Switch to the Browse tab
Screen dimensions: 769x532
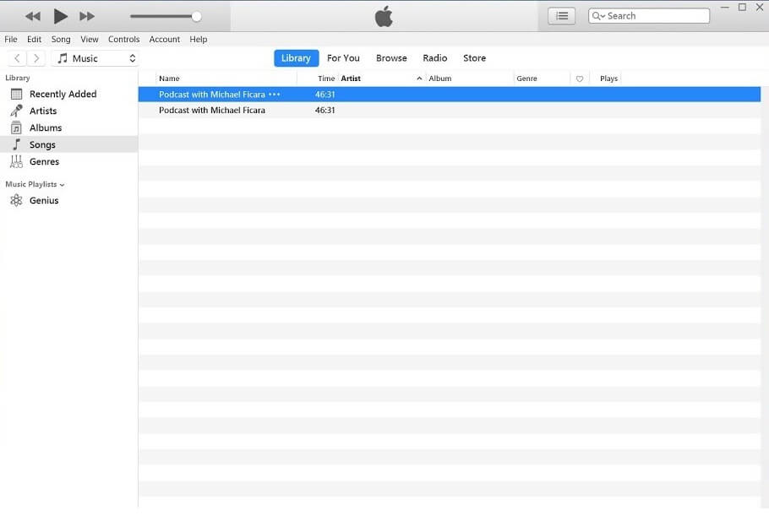point(391,57)
